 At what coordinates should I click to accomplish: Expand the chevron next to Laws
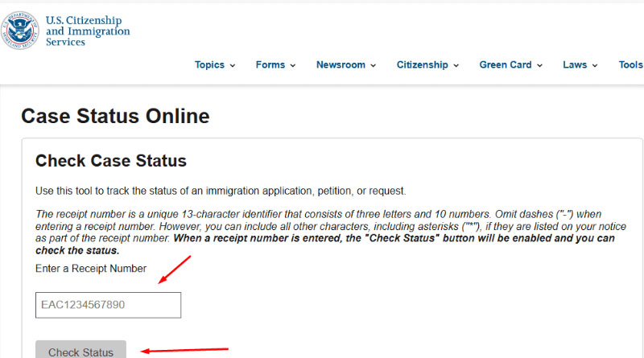coord(595,65)
